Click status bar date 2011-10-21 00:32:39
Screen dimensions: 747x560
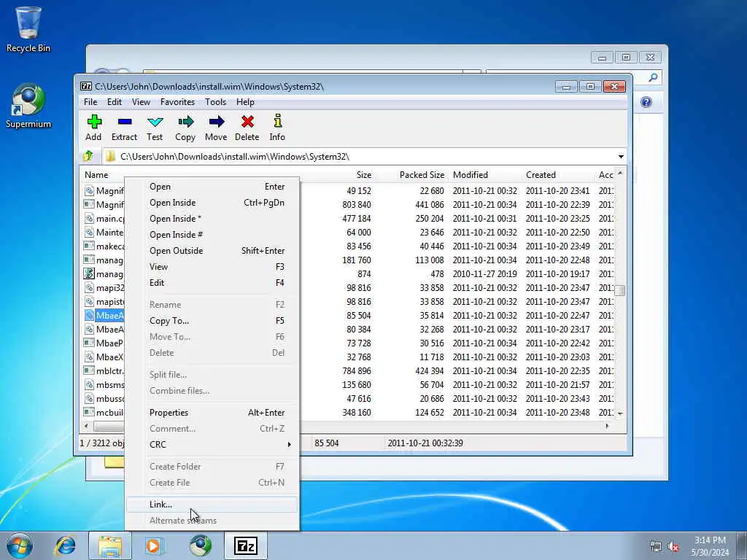(x=425, y=443)
